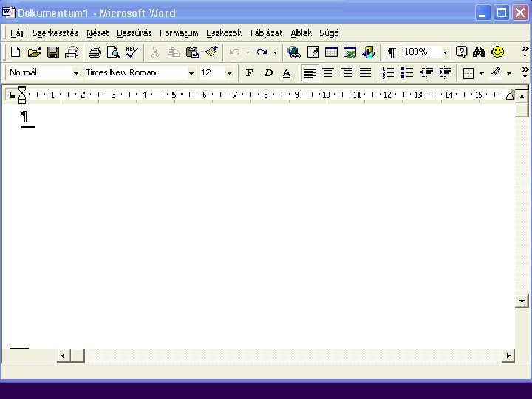The height and width of the screenshot is (399, 532).
Task: Toggle bold (F) formatting
Action: click(250, 72)
